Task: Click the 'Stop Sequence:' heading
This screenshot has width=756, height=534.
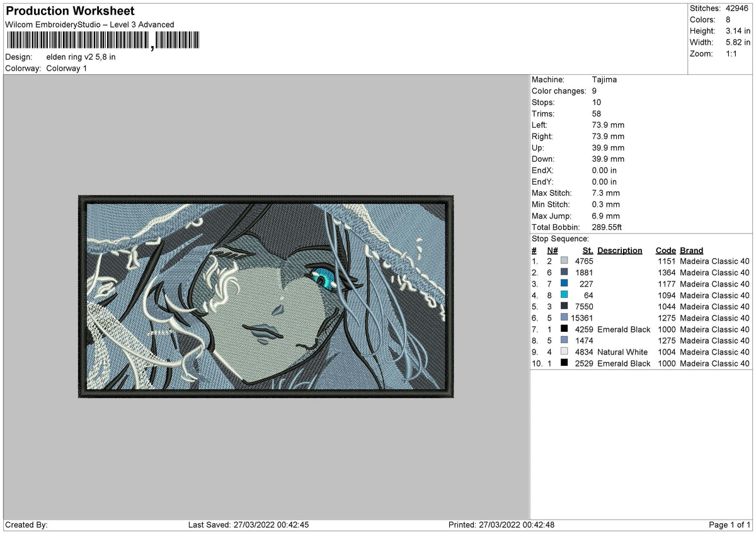Action: (x=560, y=239)
